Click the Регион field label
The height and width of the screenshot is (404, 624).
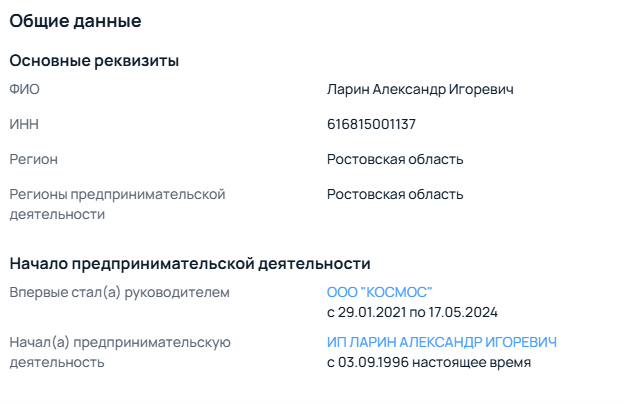pos(34,159)
